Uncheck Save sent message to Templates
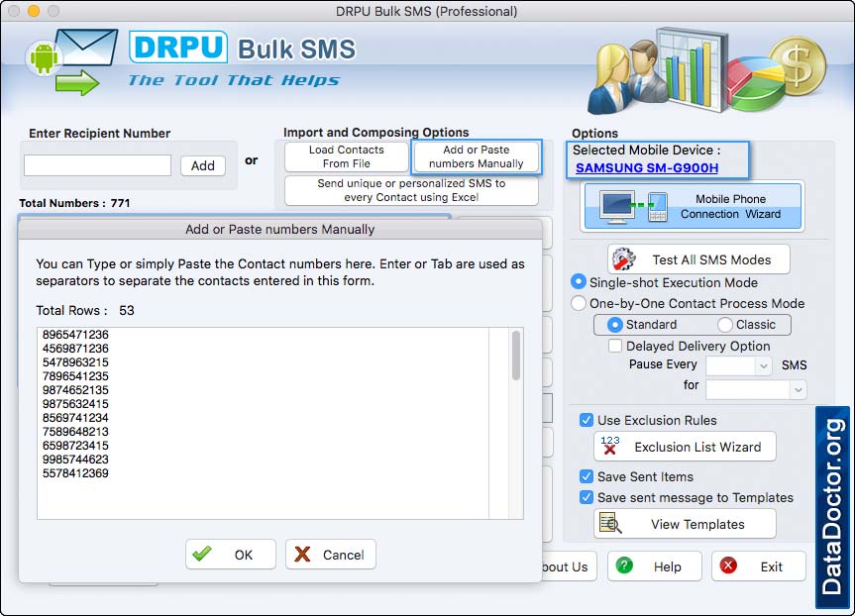This screenshot has width=855, height=616. pyautogui.click(x=587, y=497)
